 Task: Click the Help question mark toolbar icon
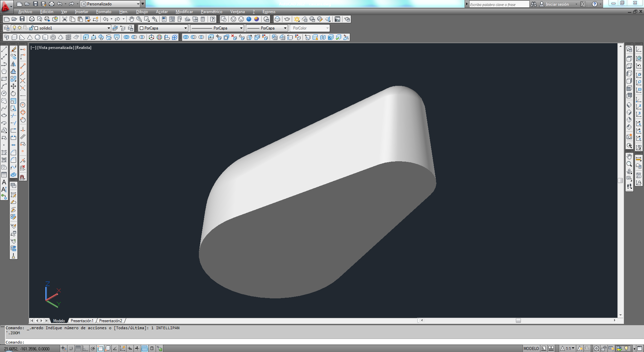pos(212,19)
